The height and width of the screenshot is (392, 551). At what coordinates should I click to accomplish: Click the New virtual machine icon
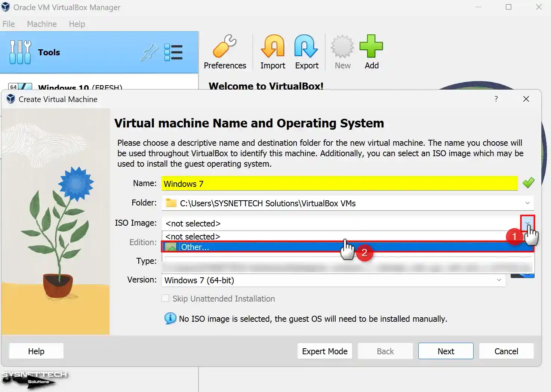342,52
